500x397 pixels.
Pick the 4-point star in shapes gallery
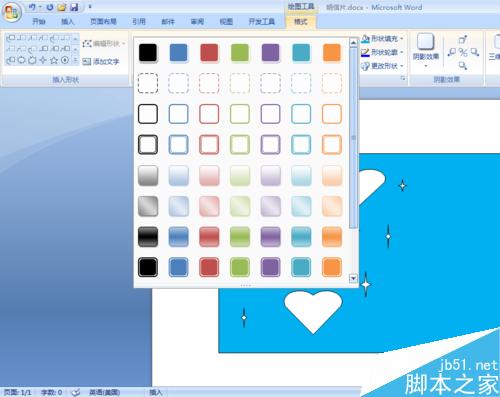click(43, 60)
